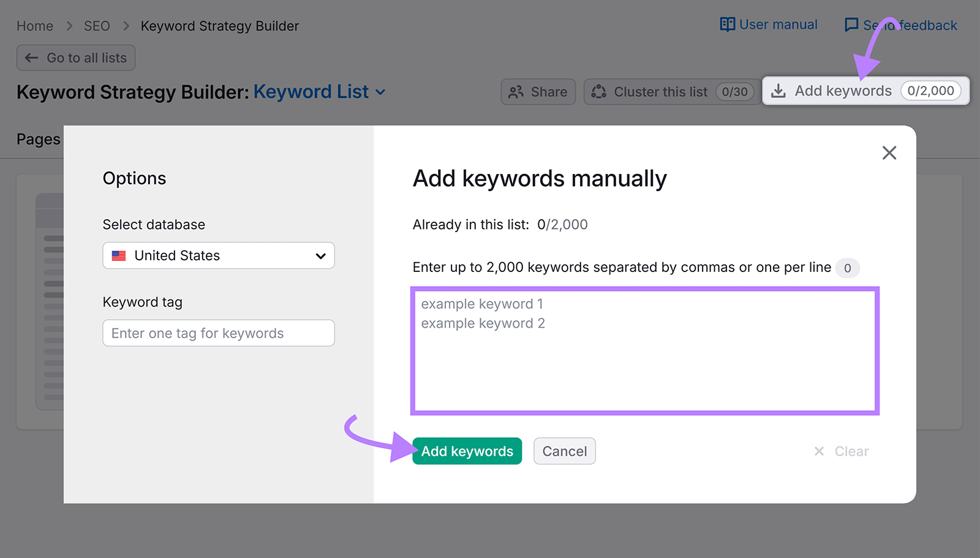The width and height of the screenshot is (980, 558).
Task: Click the User manual book icon
Action: [727, 25]
